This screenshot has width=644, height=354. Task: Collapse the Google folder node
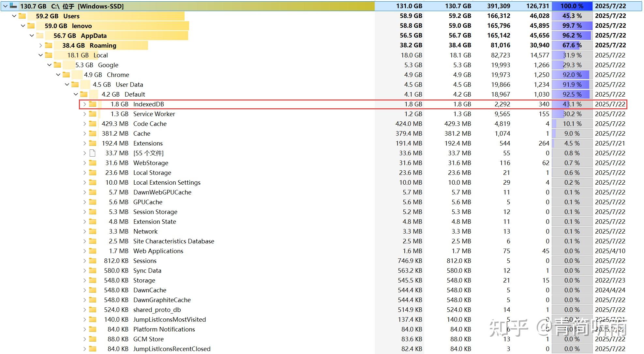pyautogui.click(x=49, y=65)
